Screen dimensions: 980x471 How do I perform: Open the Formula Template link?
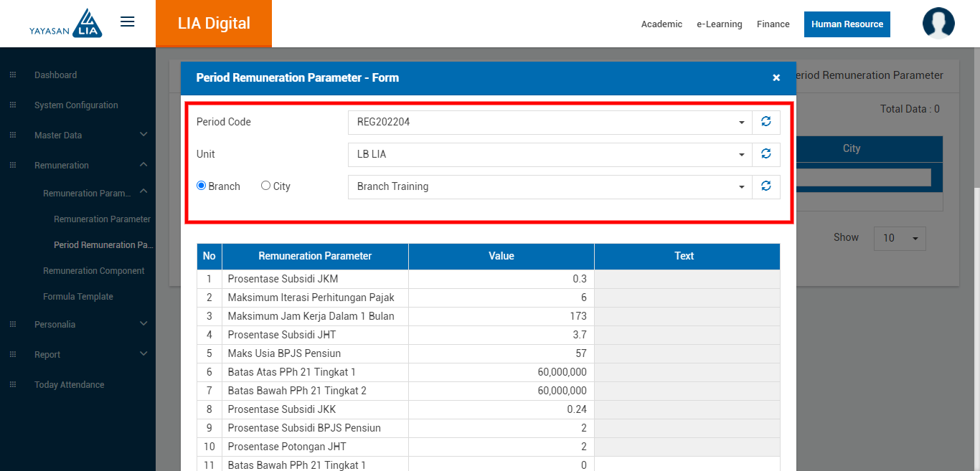(78, 297)
